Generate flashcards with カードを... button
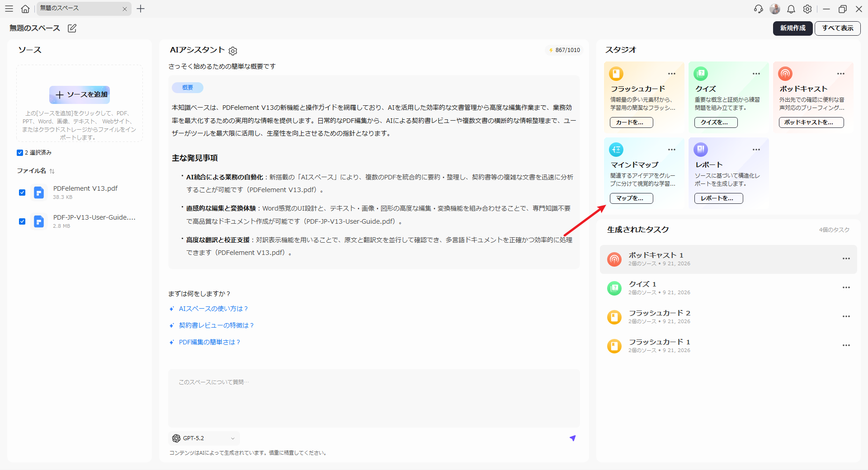The height and width of the screenshot is (470, 868). (x=631, y=122)
